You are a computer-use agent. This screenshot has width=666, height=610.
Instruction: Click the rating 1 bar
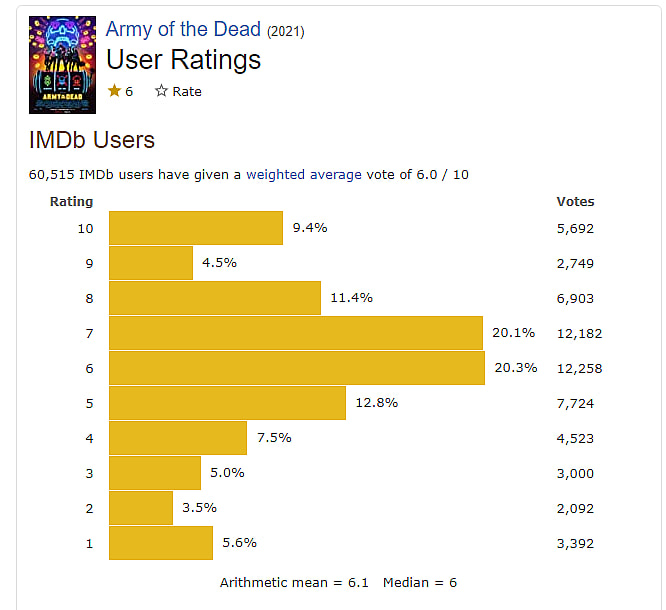(x=161, y=543)
